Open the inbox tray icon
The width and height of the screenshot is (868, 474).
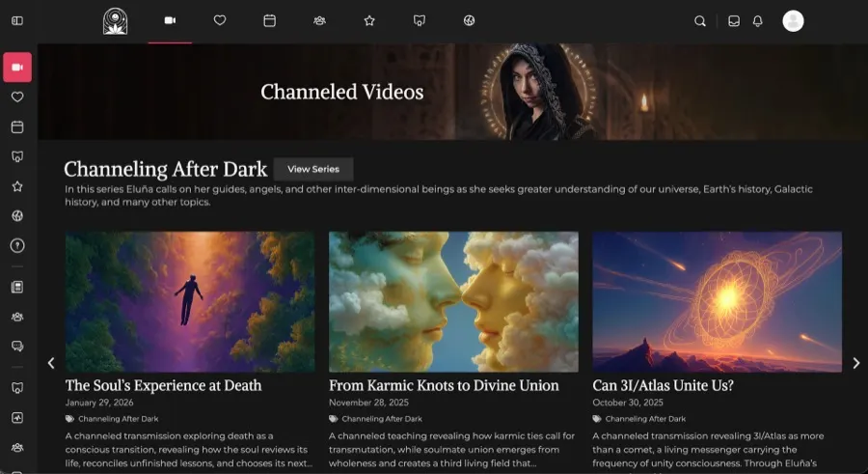click(734, 21)
